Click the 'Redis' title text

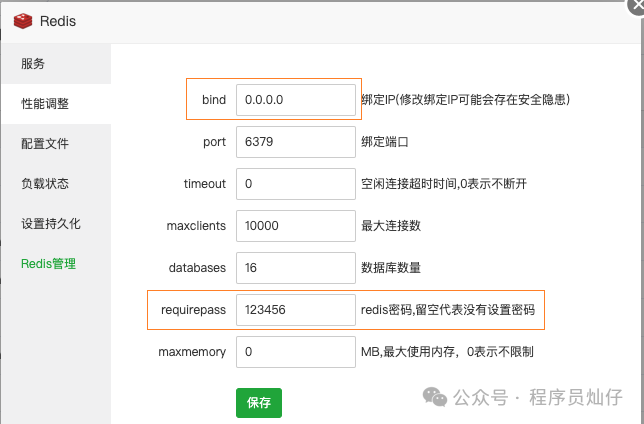click(x=58, y=21)
